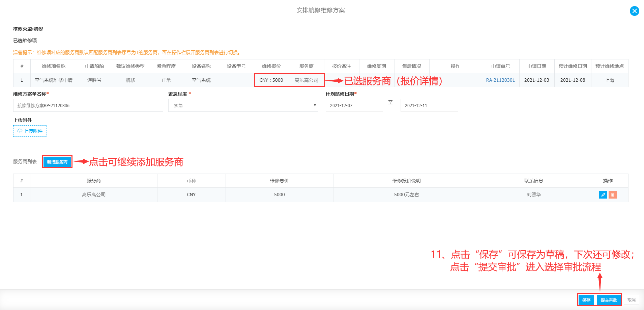Screen dimensions: 644x310
Task: Click the delete trash icon for 高乐高公司
Action: pos(613,195)
